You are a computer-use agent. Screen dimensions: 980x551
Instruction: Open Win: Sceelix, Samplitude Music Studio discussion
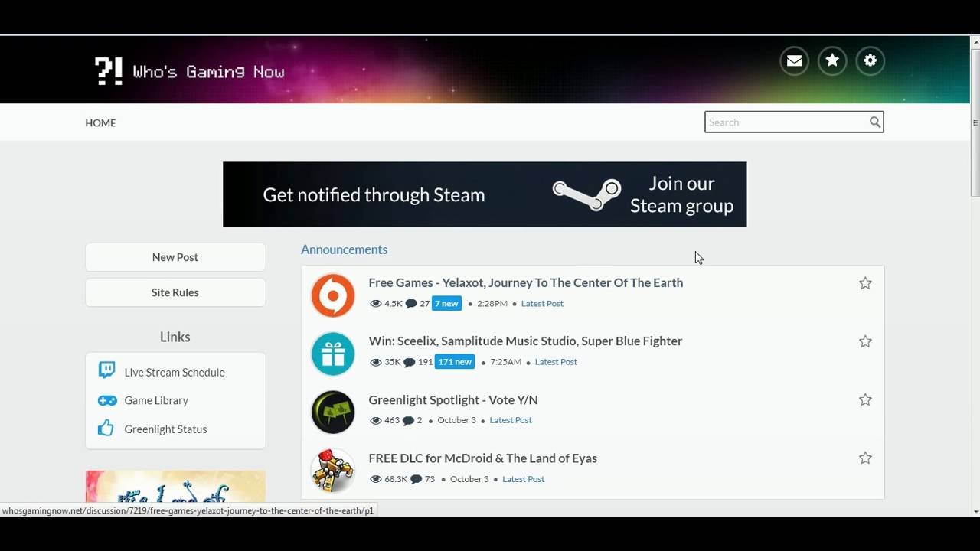pyautogui.click(x=525, y=341)
